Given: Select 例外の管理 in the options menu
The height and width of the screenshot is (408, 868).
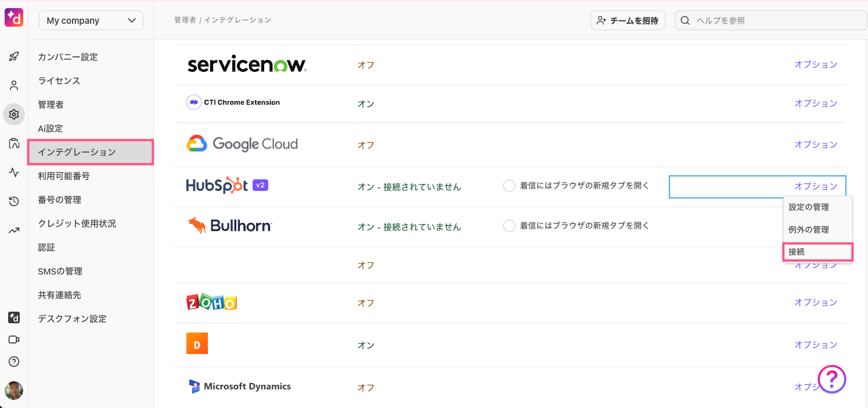Looking at the screenshot, I should pos(818,230).
